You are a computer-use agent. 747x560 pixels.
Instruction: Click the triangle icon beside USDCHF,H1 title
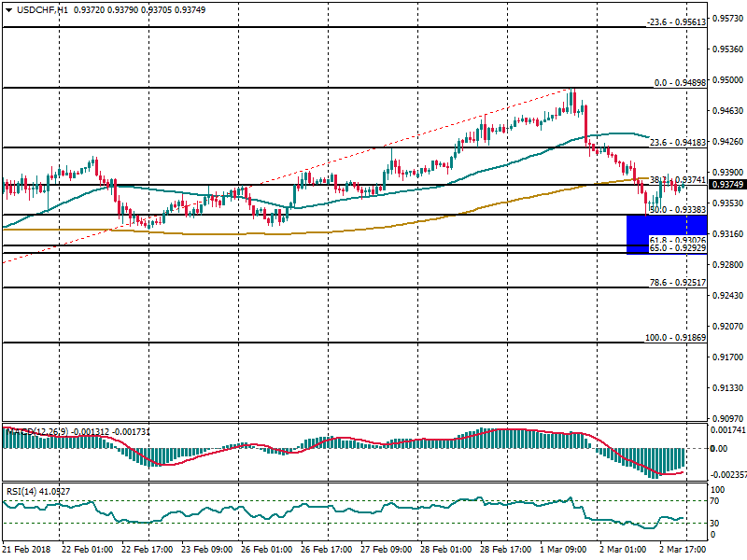pyautogui.click(x=7, y=9)
